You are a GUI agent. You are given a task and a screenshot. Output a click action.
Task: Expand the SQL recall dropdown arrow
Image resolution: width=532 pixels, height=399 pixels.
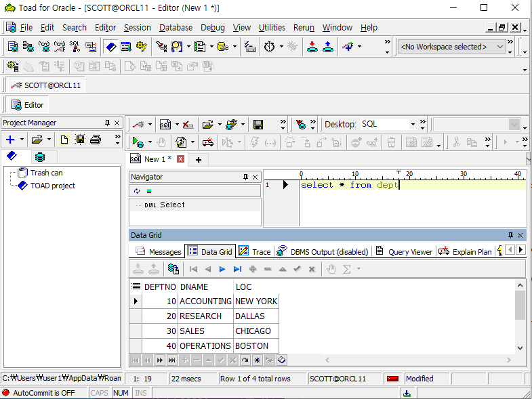pyautogui.click(x=177, y=125)
